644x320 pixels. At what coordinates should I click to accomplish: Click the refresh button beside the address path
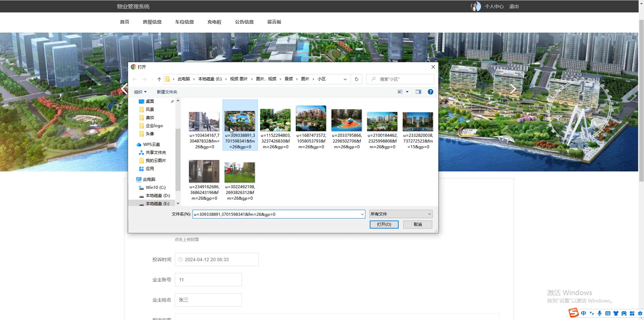356,79
